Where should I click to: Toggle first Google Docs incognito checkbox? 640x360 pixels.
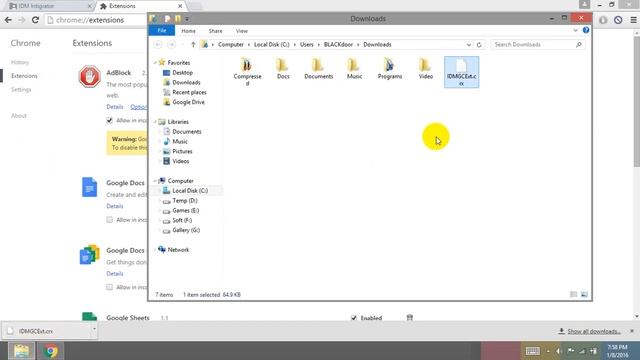click(x=109, y=220)
